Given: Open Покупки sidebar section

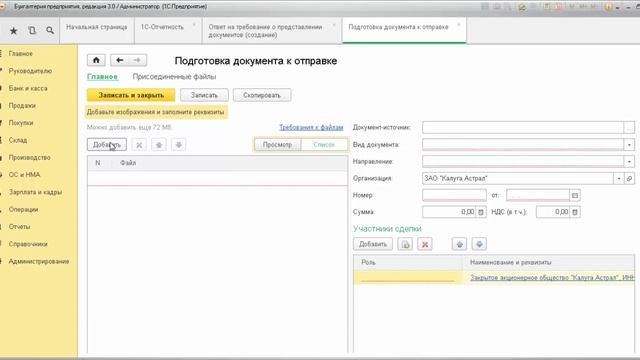Looking at the screenshot, I should pyautogui.click(x=21, y=123).
